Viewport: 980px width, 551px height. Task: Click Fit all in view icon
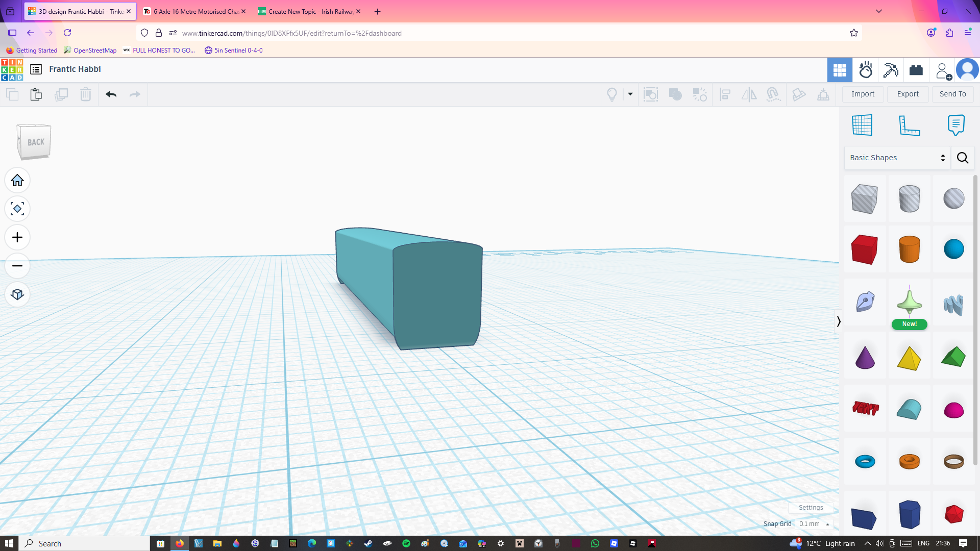[17, 209]
